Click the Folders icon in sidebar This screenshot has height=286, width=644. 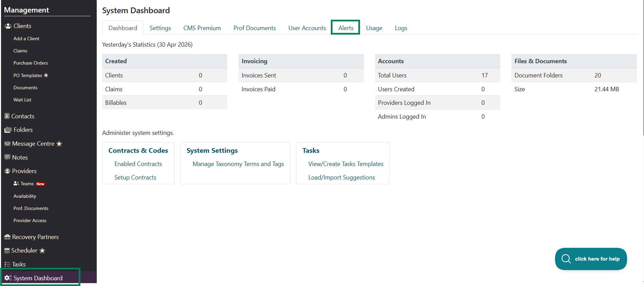pyautogui.click(x=8, y=130)
